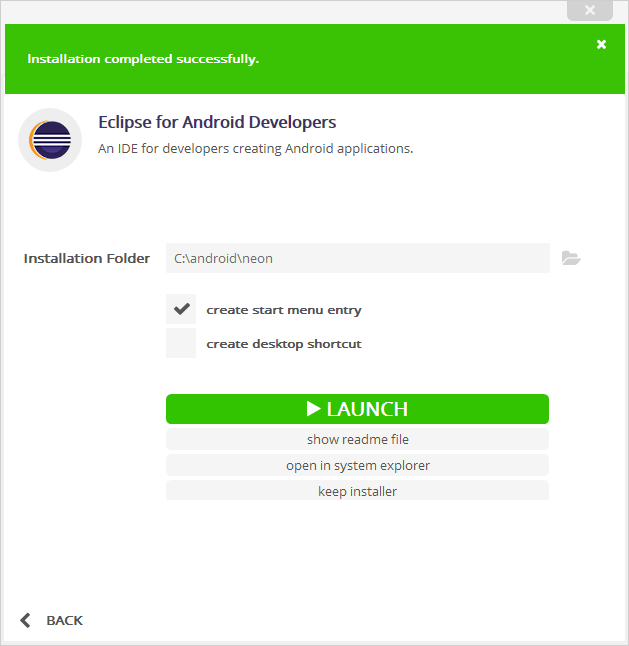This screenshot has width=629, height=646.
Task: Click the Eclipse for Android Developers title
Action: [x=217, y=122]
